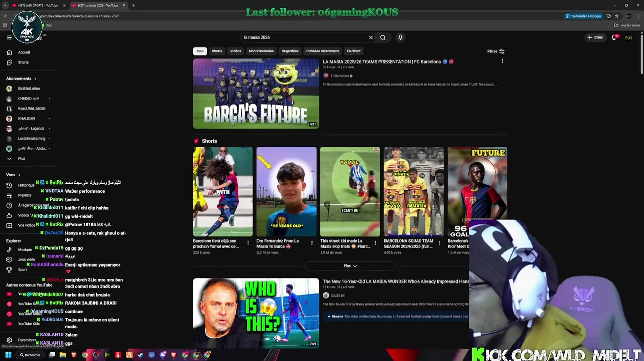The width and height of the screenshot is (644, 361).
Task: Open Discord from the taskbar
Action: pyautogui.click(x=163, y=355)
